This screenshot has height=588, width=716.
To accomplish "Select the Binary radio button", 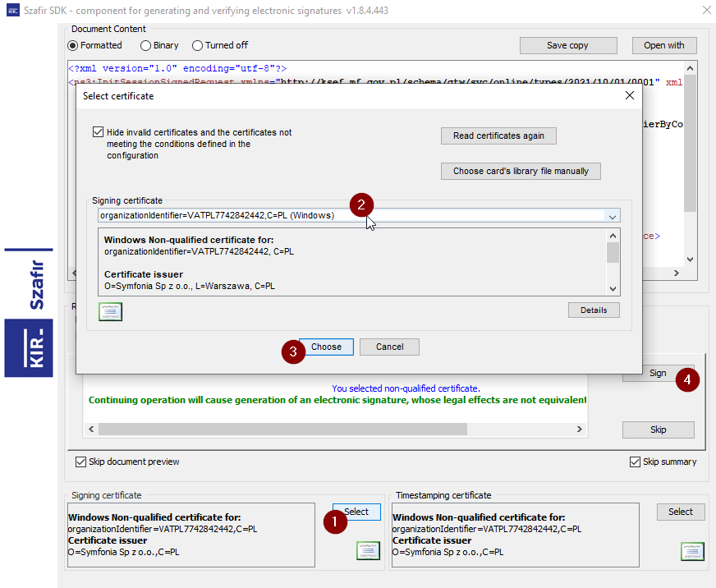I will tap(145, 46).
